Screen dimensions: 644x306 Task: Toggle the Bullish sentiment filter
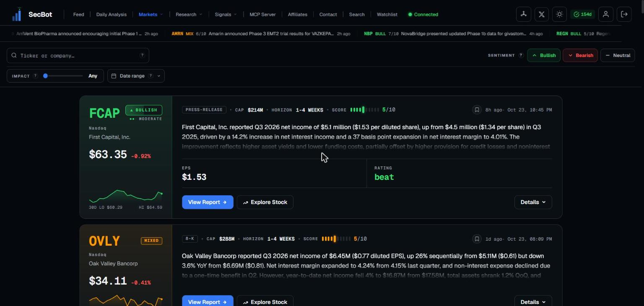544,55
